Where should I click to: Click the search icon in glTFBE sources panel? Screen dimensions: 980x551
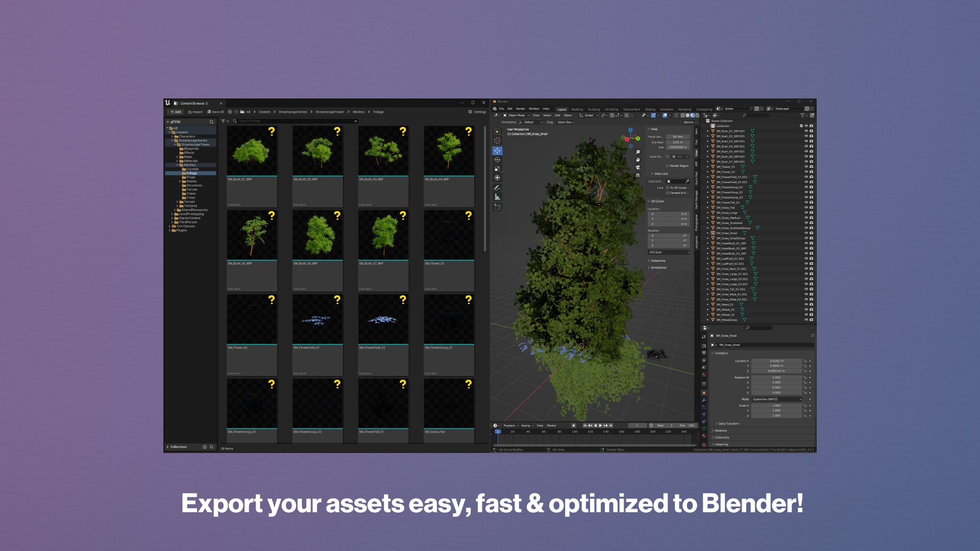(x=211, y=122)
